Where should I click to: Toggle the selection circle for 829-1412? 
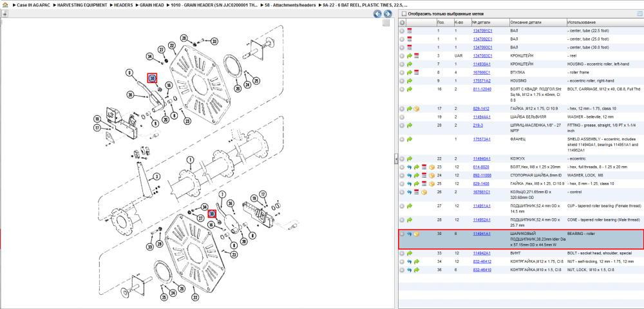pyautogui.click(x=402, y=109)
